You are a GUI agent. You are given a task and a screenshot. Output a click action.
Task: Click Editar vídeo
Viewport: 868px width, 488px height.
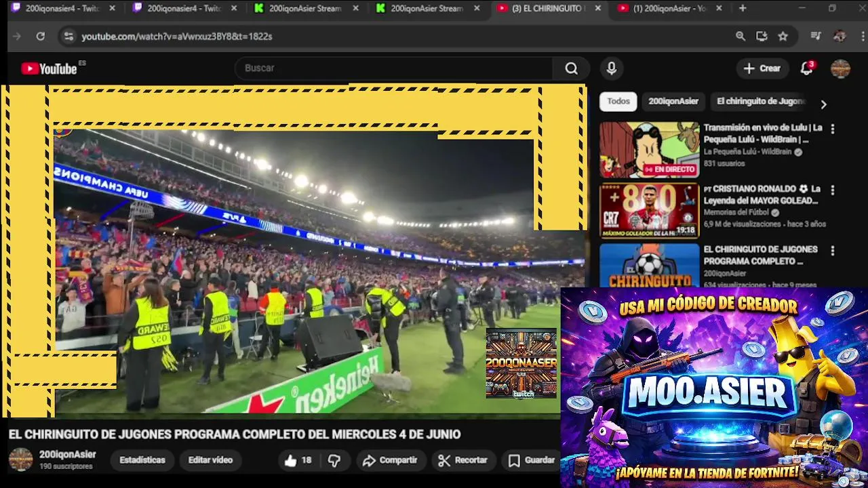click(x=210, y=460)
